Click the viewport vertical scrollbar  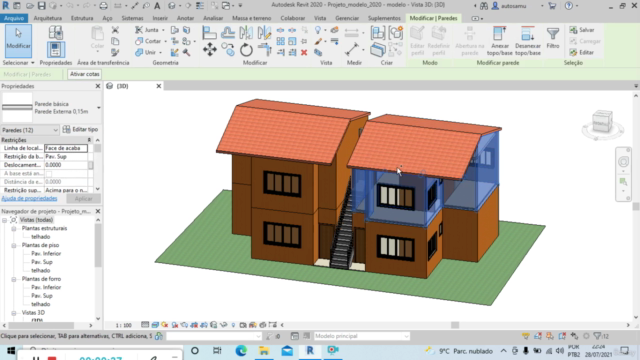pos(636,206)
